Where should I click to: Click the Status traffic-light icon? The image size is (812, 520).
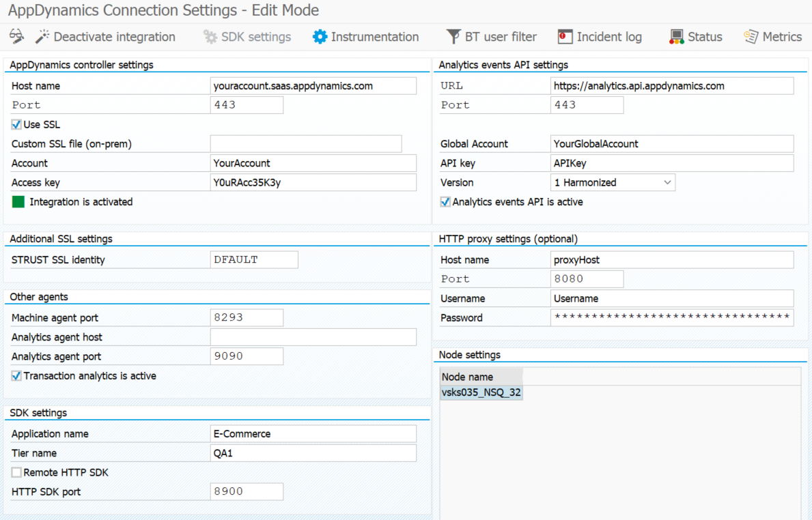click(676, 37)
